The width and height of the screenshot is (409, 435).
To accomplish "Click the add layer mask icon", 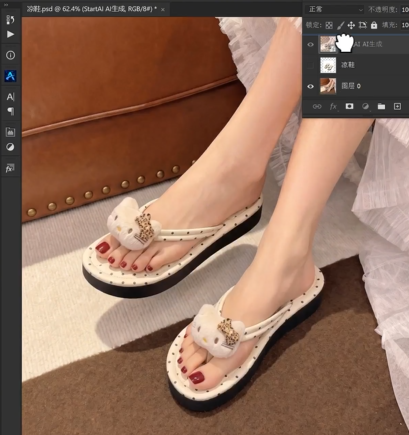I will coord(349,106).
